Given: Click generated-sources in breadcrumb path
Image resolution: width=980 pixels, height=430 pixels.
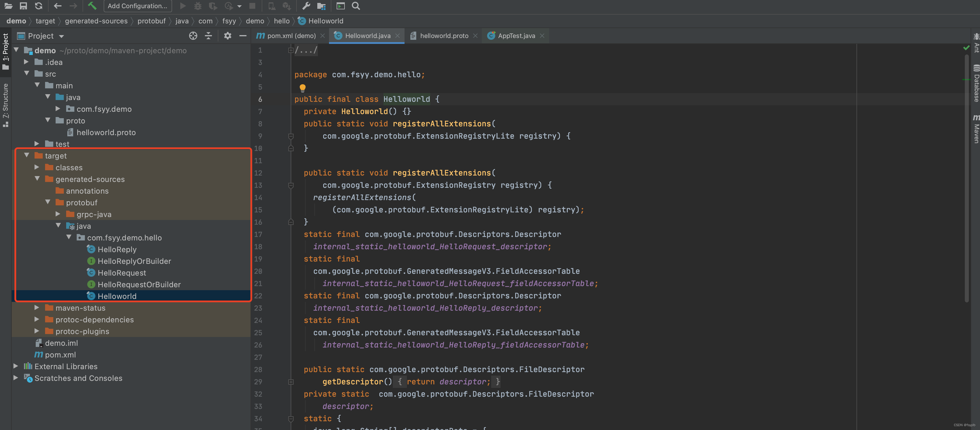Looking at the screenshot, I should pyautogui.click(x=96, y=21).
